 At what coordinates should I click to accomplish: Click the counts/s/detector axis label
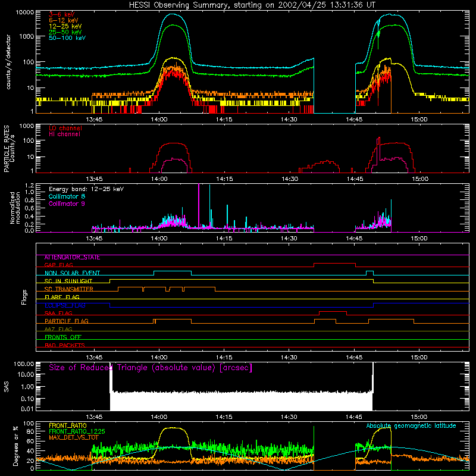pyautogui.click(x=8, y=62)
